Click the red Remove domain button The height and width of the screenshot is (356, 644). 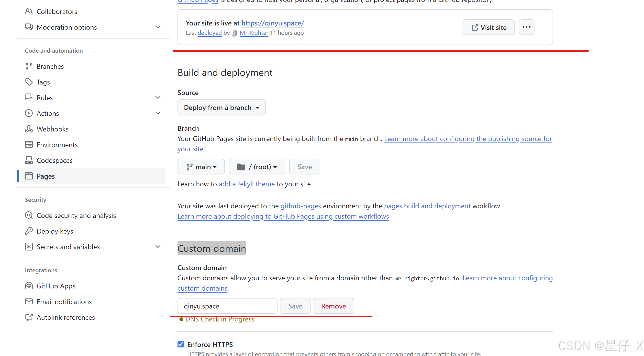333,306
